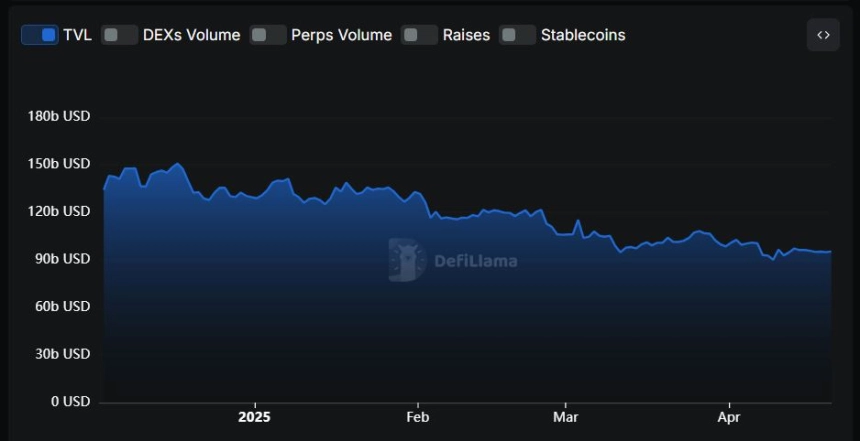This screenshot has height=441, width=860.
Task: Click the Stablecoins label text
Action: (x=583, y=35)
